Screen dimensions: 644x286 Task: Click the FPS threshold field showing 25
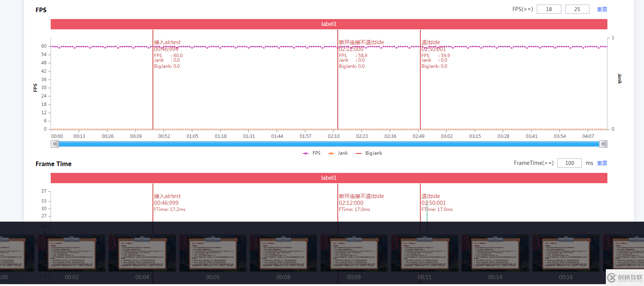(577, 9)
